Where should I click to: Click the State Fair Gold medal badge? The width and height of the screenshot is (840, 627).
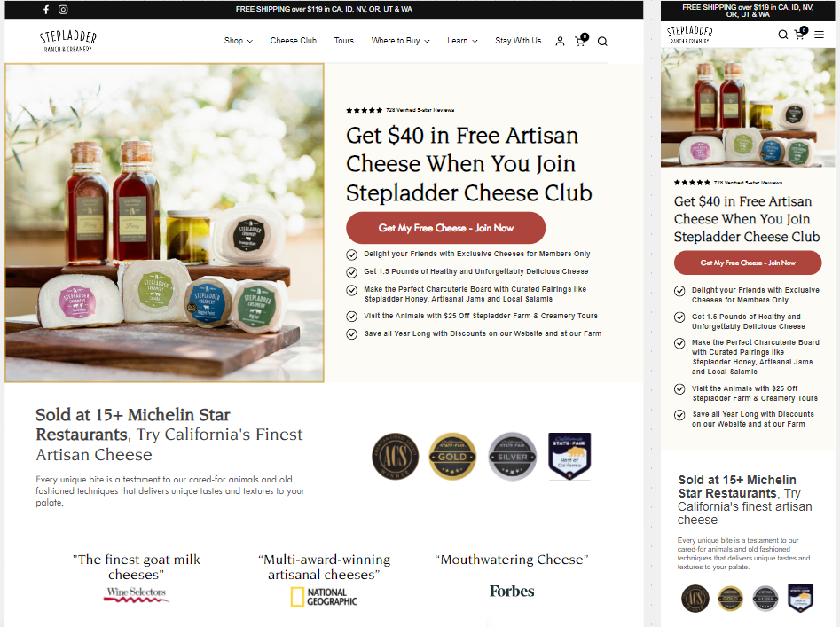tap(452, 456)
